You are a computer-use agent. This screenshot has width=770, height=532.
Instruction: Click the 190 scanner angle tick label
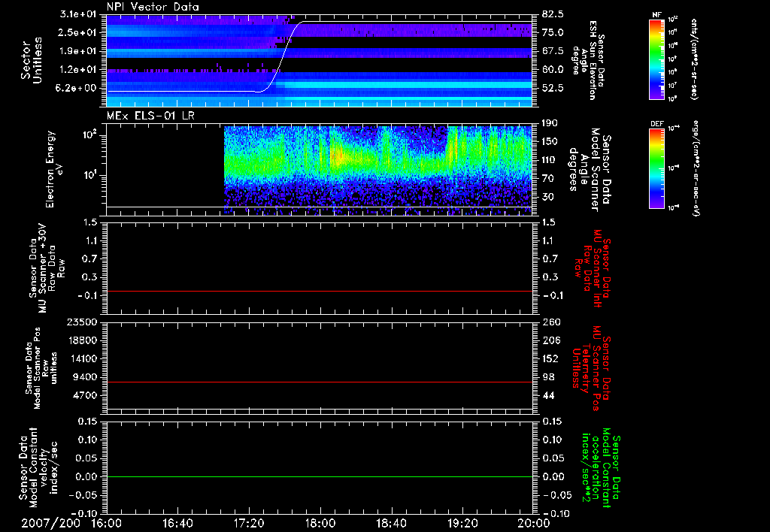[x=550, y=123]
